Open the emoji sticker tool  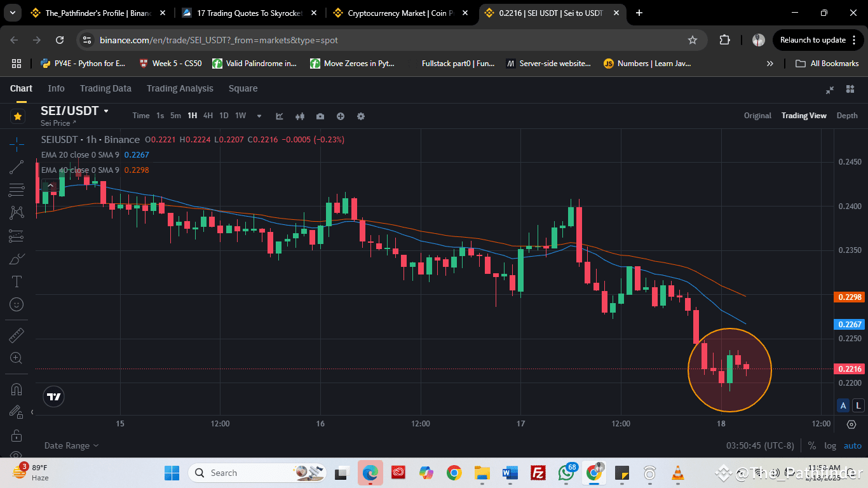click(17, 304)
